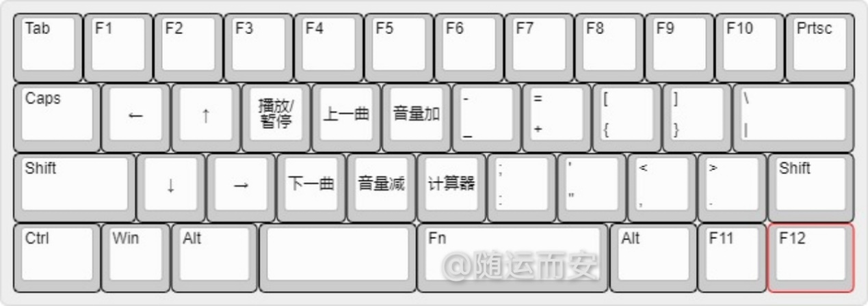The image size is (868, 306).
Task: Click the backslash and pipe key
Action: [793, 117]
